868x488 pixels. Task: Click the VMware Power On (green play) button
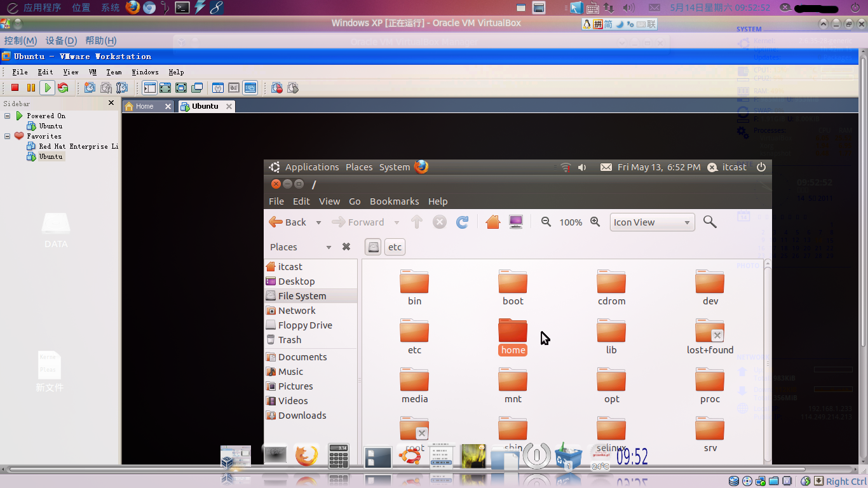(x=47, y=88)
